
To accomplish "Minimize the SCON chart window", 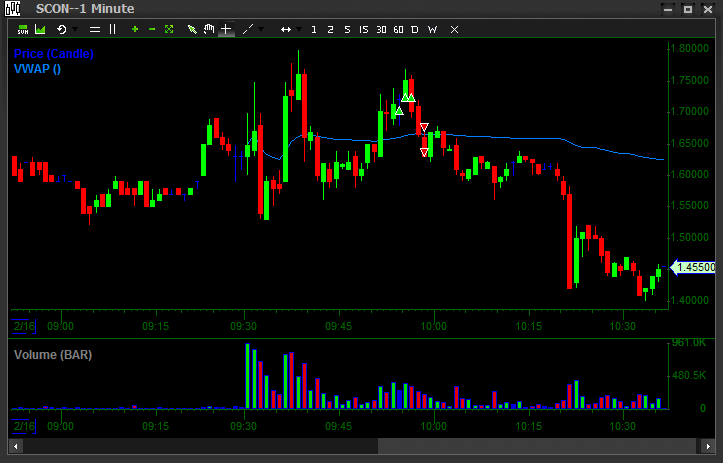I will [668, 9].
